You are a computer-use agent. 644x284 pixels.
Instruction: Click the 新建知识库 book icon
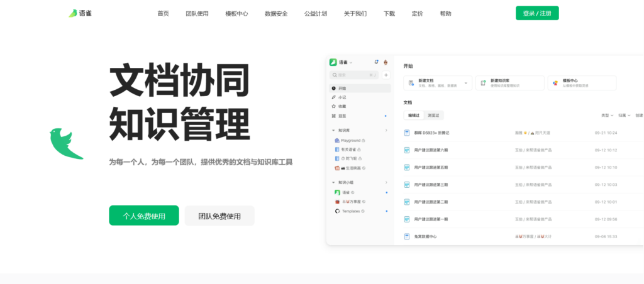click(x=483, y=83)
